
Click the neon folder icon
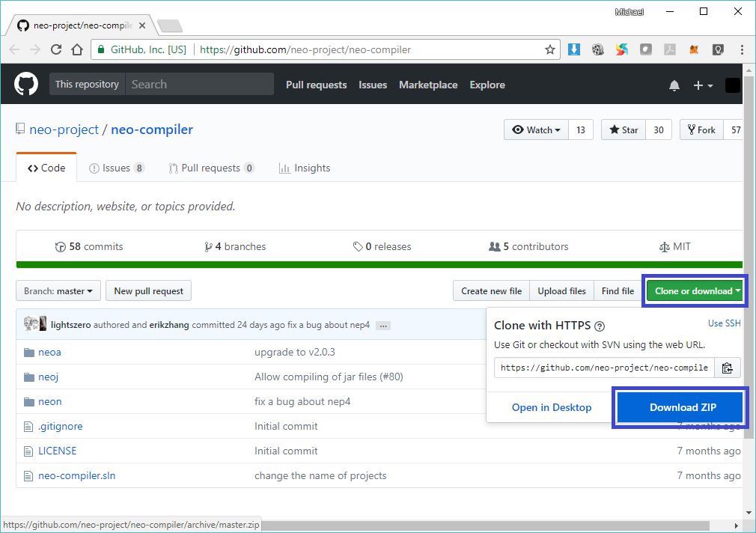coord(29,402)
